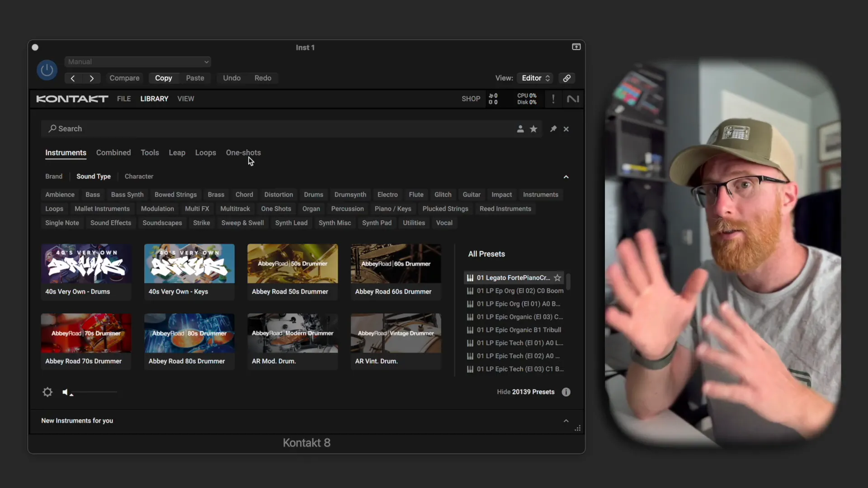Open the LIBRARY menu
The image size is (868, 488).
click(x=154, y=99)
